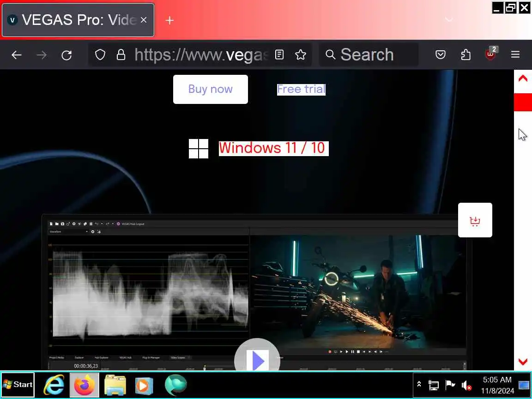The width and height of the screenshot is (532, 399).
Task: Click the Windows 11 / 10 text
Action: 273,149
